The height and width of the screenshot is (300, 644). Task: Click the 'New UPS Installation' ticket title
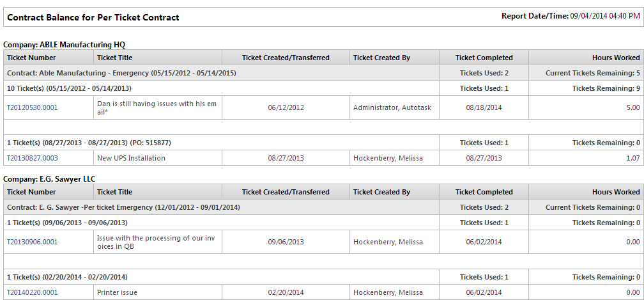[131, 158]
